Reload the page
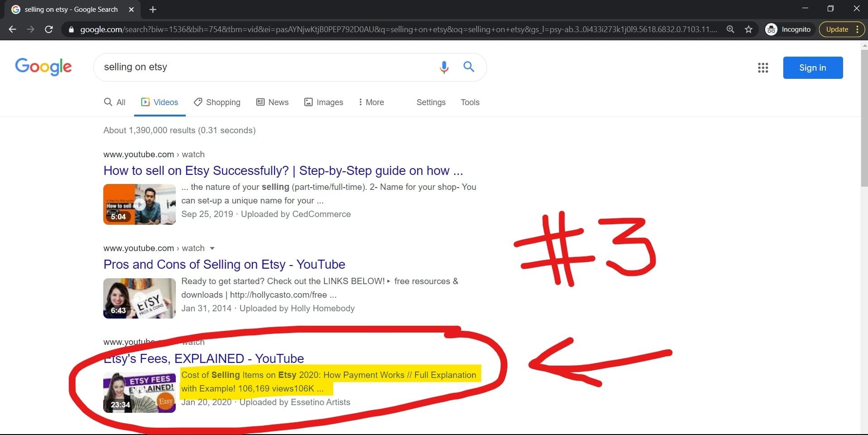Image resolution: width=868 pixels, height=435 pixels. click(x=48, y=29)
